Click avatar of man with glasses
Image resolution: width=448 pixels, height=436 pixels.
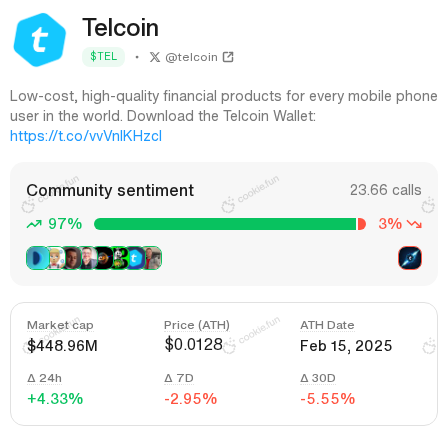tap(88, 258)
